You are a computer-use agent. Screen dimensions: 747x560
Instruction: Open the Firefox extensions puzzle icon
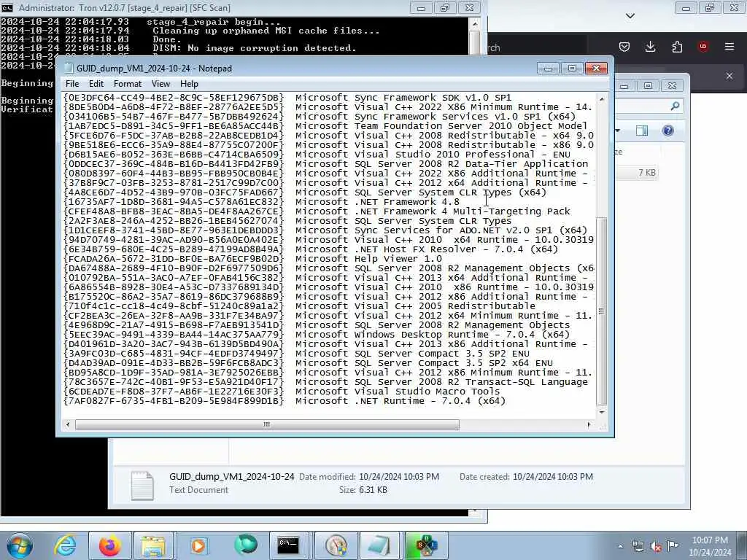click(x=677, y=47)
